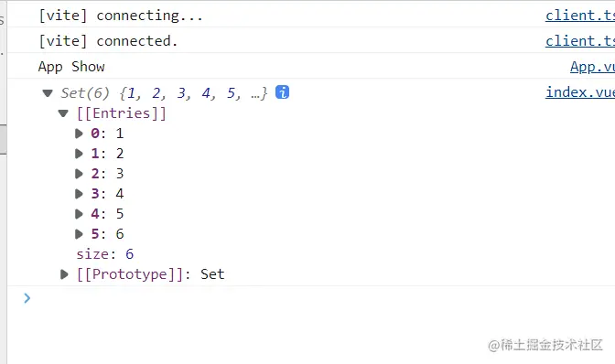
Task: Expand the [[Prototype]]: Set node
Action: pos(64,274)
